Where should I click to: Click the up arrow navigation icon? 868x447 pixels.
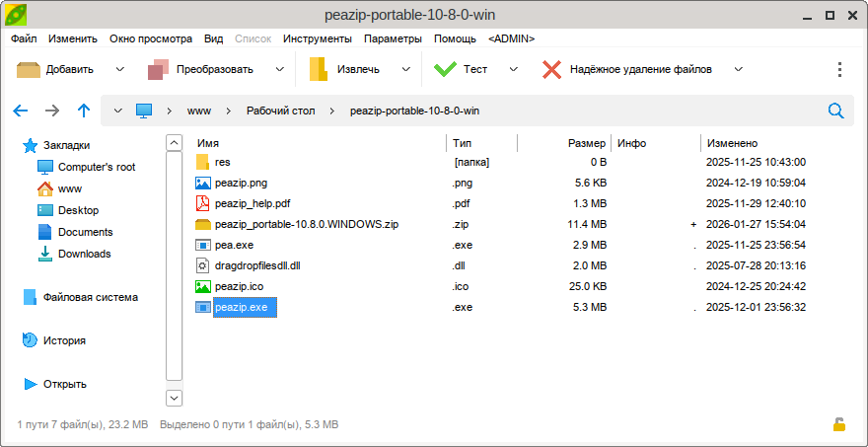(84, 111)
